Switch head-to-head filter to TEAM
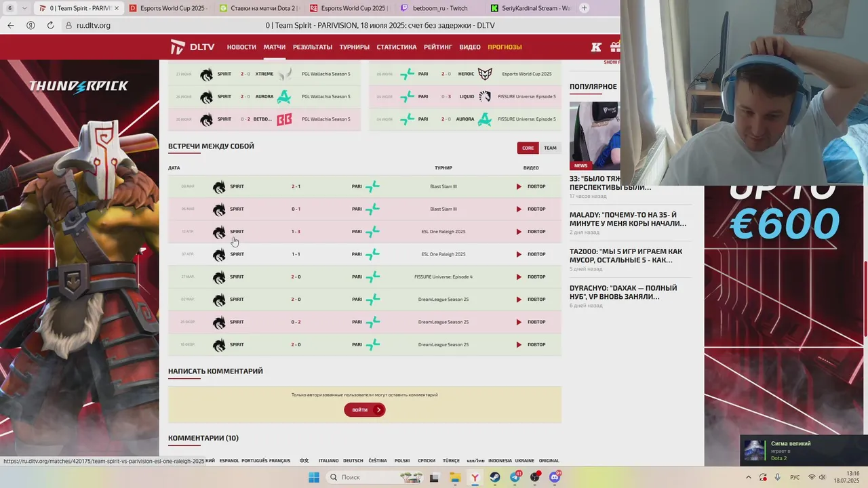The width and height of the screenshot is (868, 488). click(x=550, y=148)
